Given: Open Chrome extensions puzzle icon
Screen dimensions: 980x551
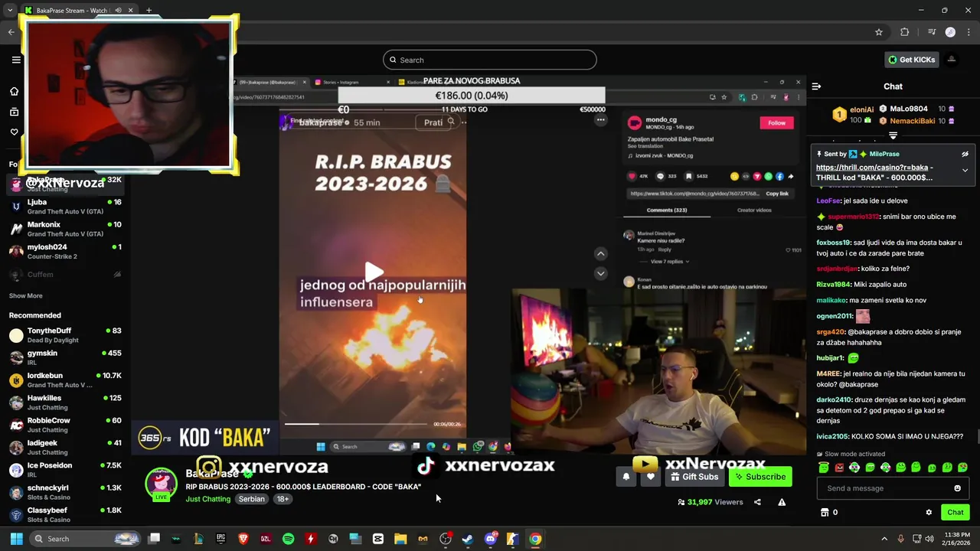Looking at the screenshot, I should [905, 32].
